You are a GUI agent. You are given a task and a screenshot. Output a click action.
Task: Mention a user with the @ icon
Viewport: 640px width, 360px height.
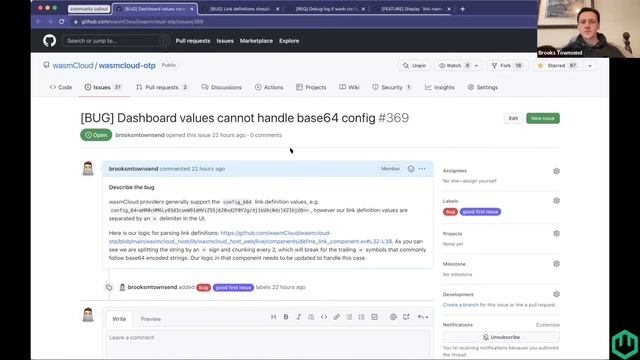(x=393, y=317)
